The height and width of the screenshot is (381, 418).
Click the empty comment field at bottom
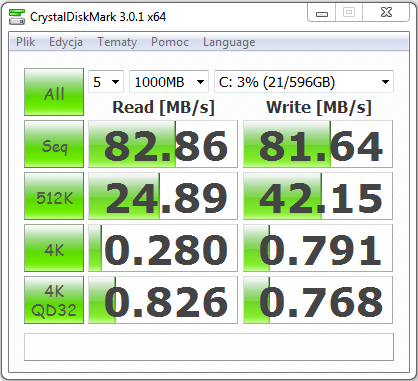(209, 347)
